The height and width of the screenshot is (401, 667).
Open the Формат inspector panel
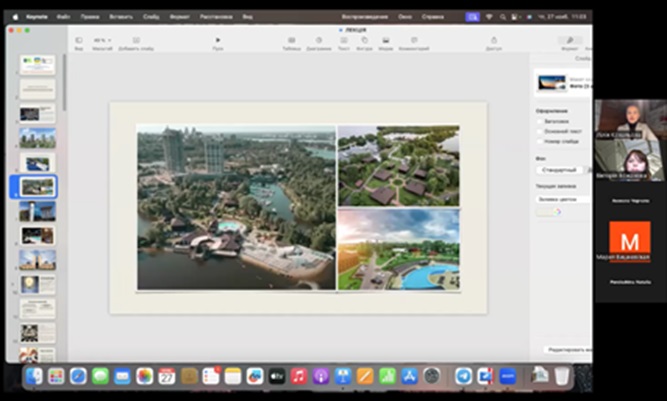point(569,41)
